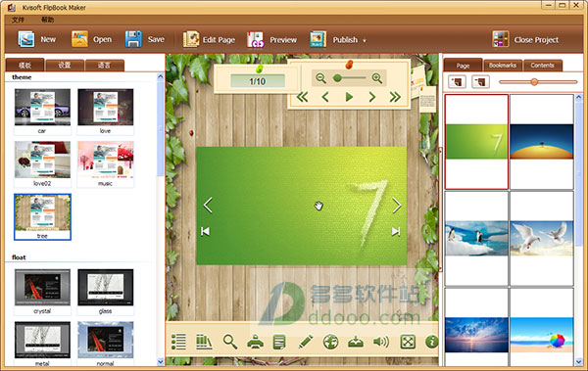Image resolution: width=588 pixels, height=371 pixels.
Task: Switch to the Contents tab
Action: point(542,66)
